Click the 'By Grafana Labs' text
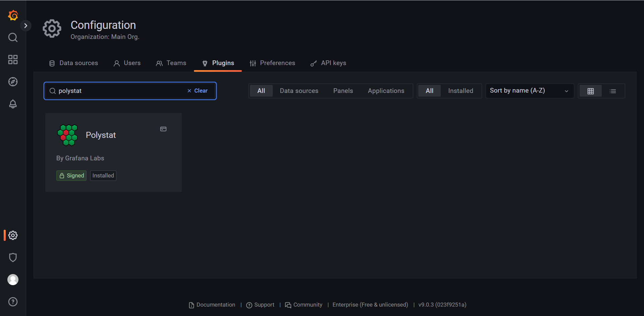 click(x=80, y=158)
